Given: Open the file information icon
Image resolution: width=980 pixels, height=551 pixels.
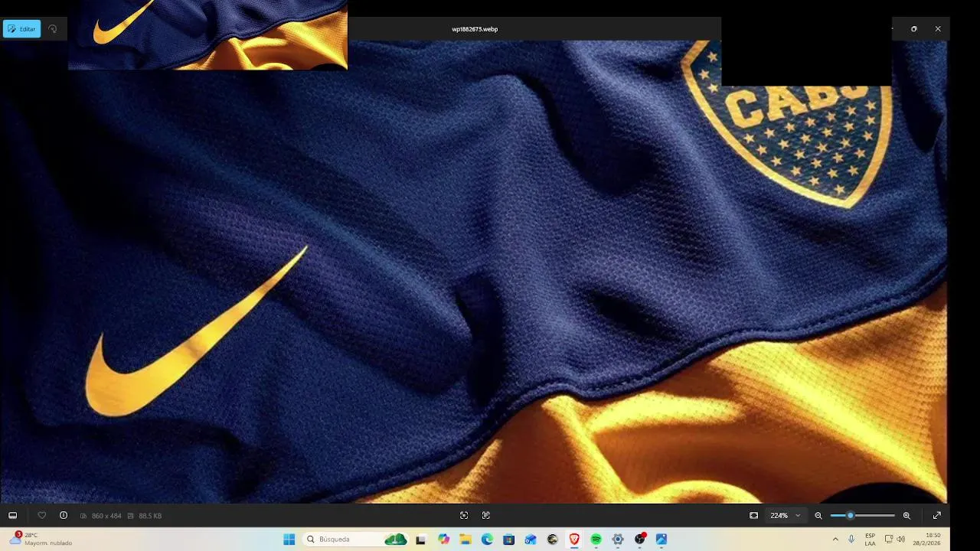Looking at the screenshot, I should (x=64, y=516).
